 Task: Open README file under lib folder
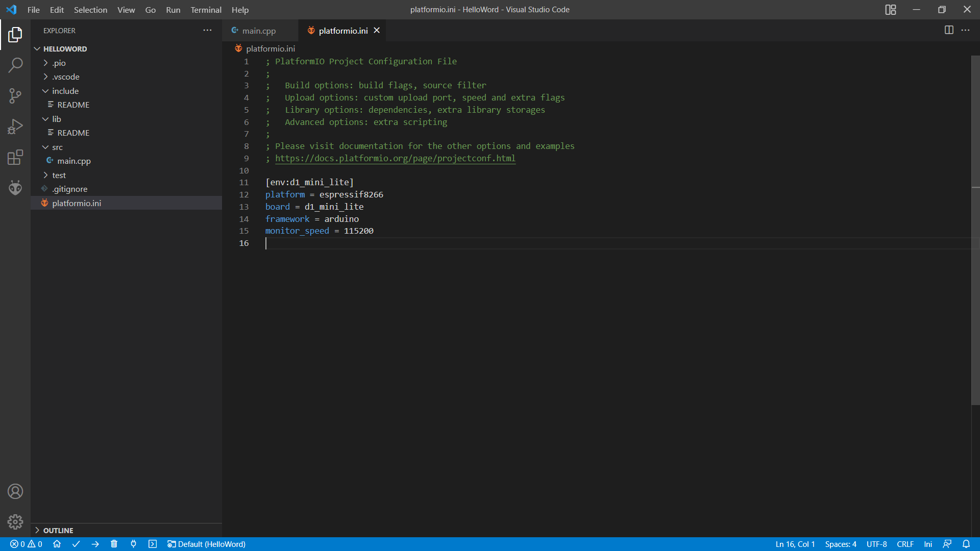coord(126,133)
